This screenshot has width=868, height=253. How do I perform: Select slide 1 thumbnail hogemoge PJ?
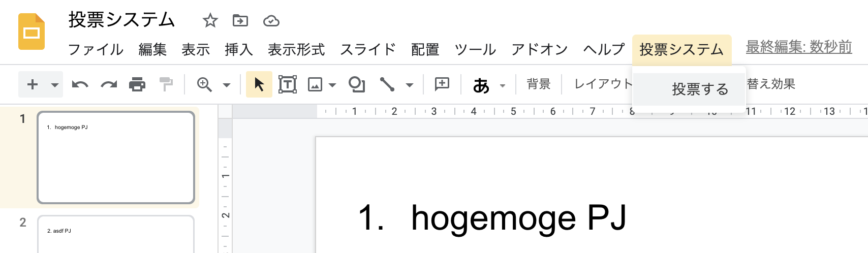pyautogui.click(x=116, y=157)
